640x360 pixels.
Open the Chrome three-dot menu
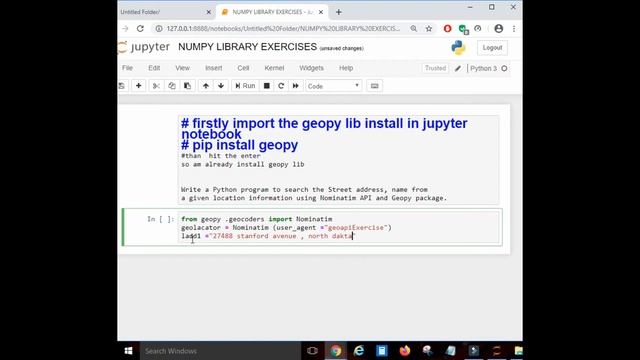tap(514, 29)
